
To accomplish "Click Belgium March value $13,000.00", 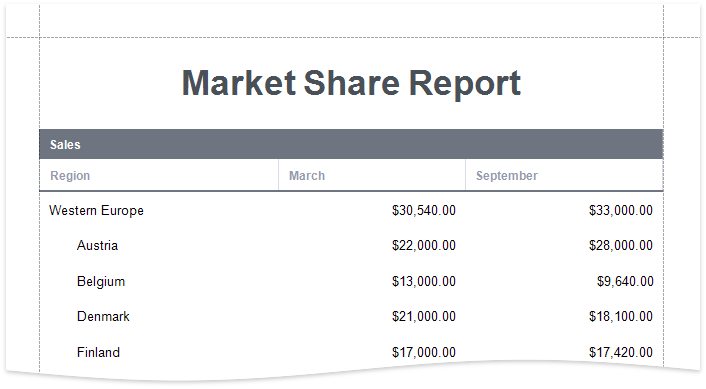I will pos(424,281).
